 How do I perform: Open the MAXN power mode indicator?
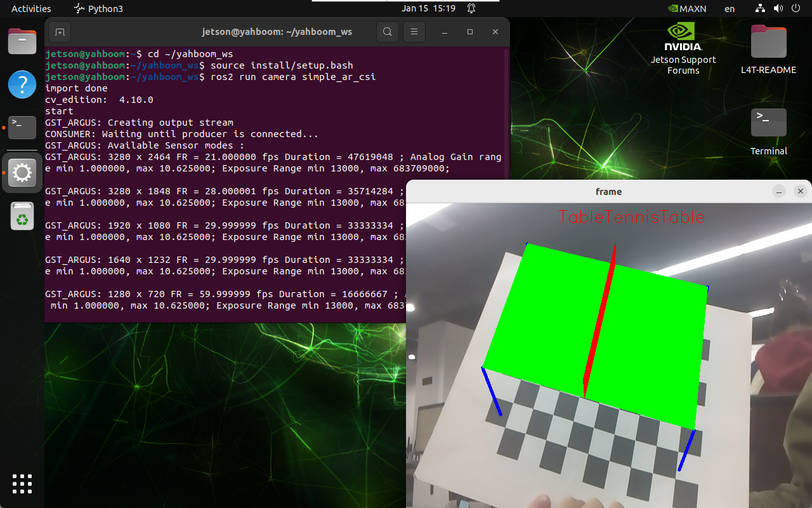pyautogui.click(x=687, y=9)
